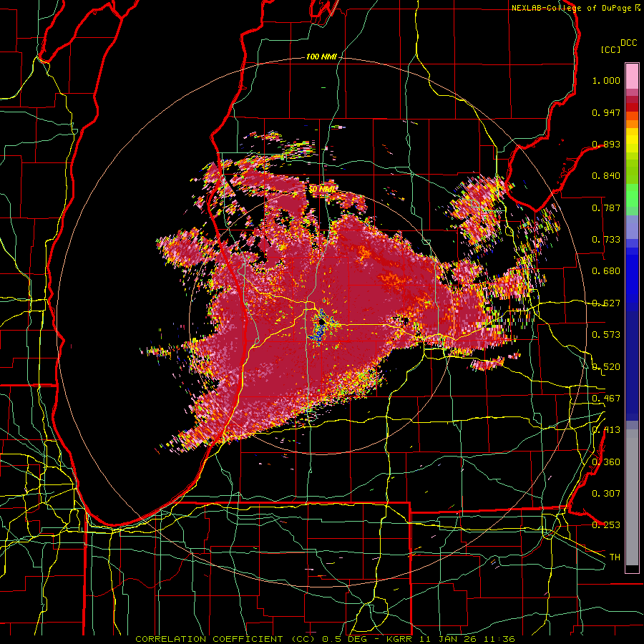Select the 0.360 value on the color scale
The image size is (644, 644).
click(x=606, y=462)
